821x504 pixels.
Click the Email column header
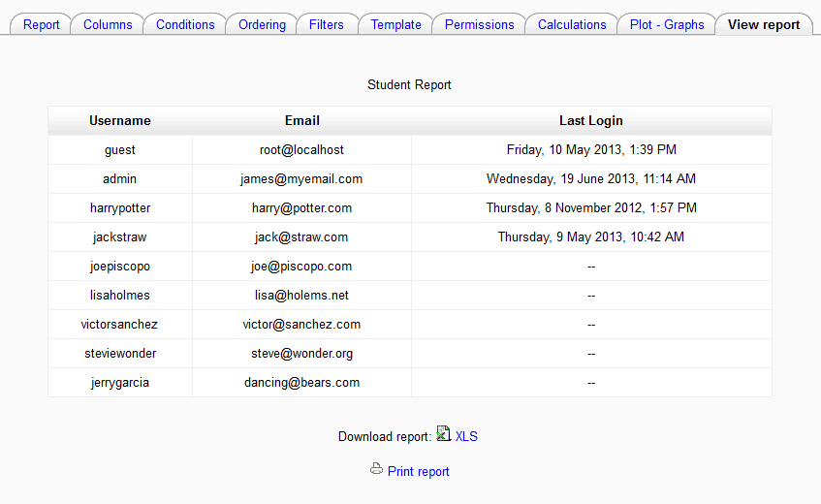coord(302,121)
